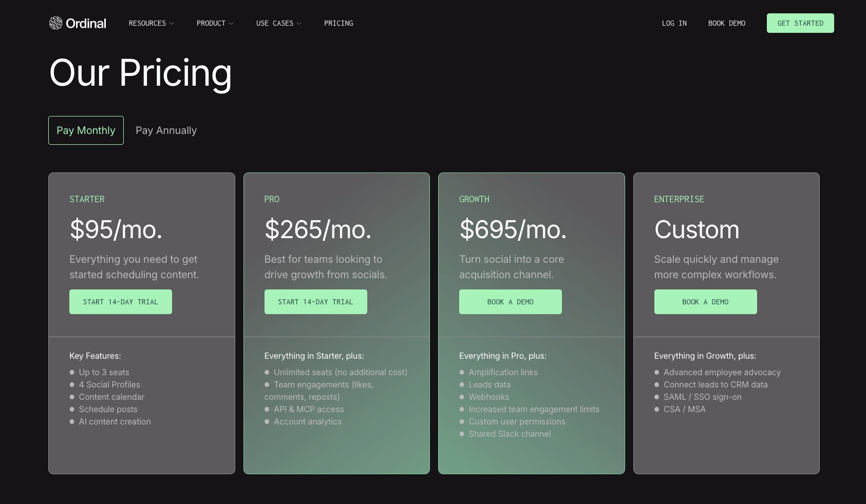Click the STARTER plan title
The width and height of the screenshot is (866, 504).
click(87, 199)
